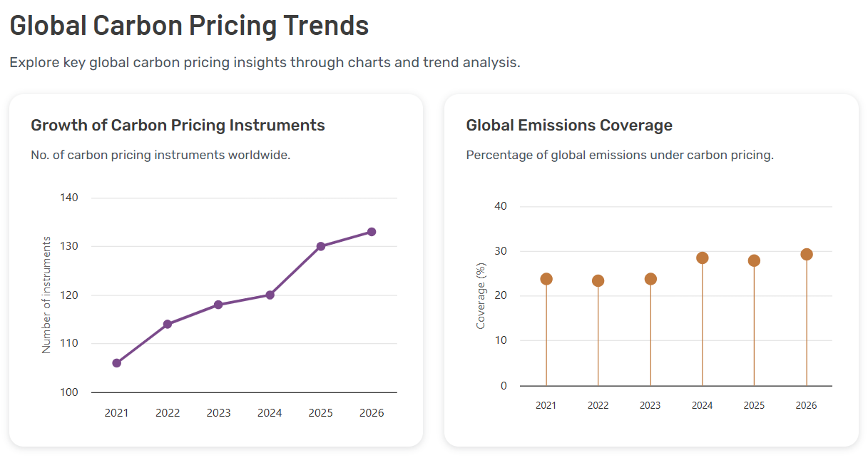The image size is (868, 468).
Task: Click the 20 tick label on coverage chart
Action: 501,295
